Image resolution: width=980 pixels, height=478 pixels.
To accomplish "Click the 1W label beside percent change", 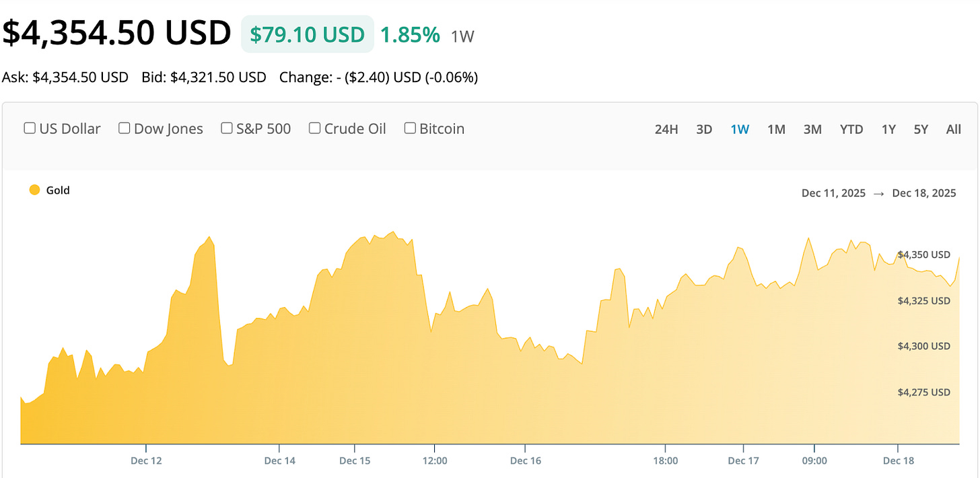I will (x=462, y=36).
